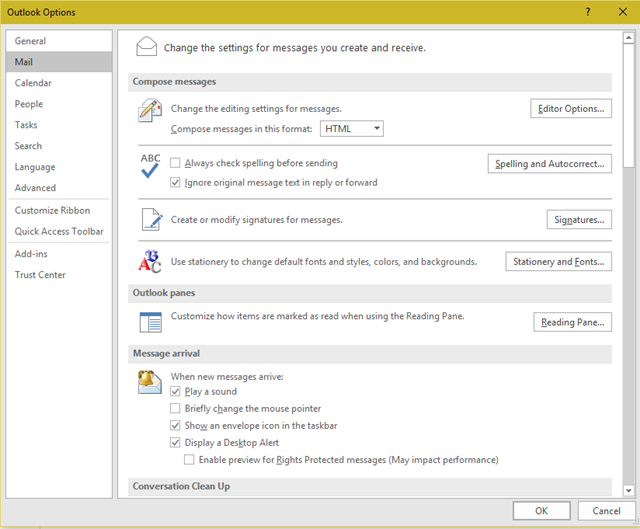Confirm changes with the OK button
The image size is (640, 529).
click(541, 511)
